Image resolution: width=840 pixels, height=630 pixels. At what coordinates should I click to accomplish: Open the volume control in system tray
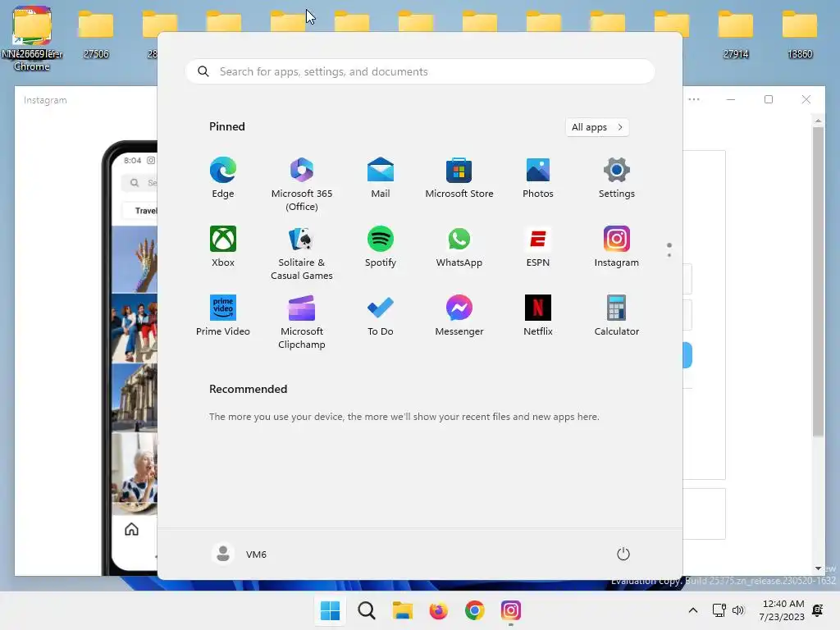pos(738,610)
